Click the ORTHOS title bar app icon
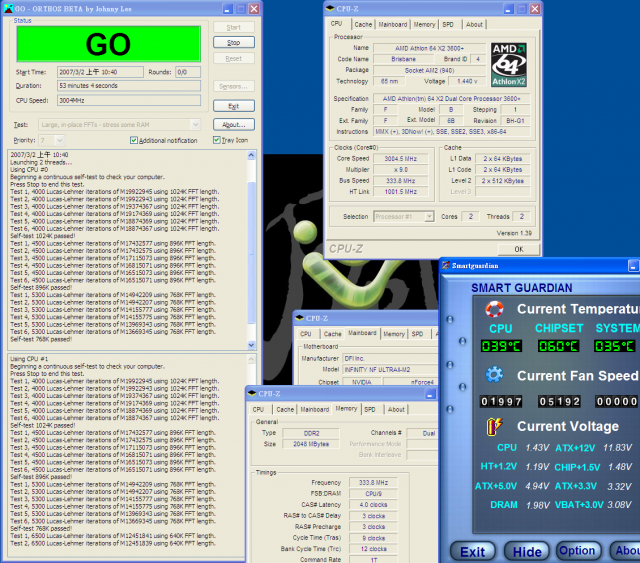Screen dimensions: 640x563 tap(8, 9)
